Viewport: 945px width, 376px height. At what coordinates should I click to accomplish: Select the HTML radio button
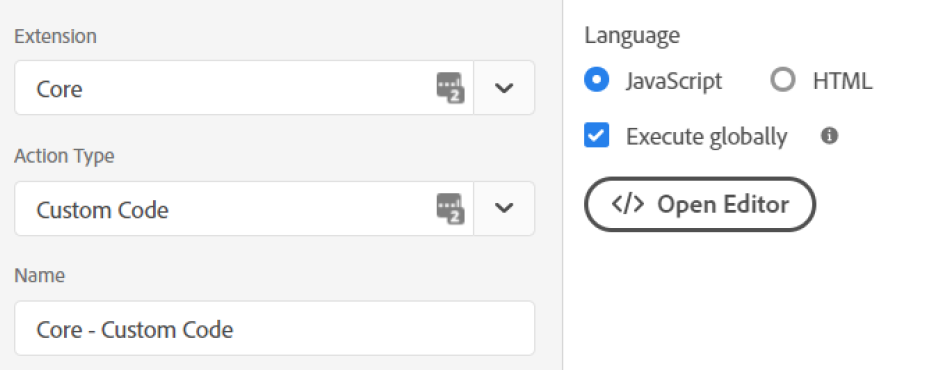click(x=783, y=80)
